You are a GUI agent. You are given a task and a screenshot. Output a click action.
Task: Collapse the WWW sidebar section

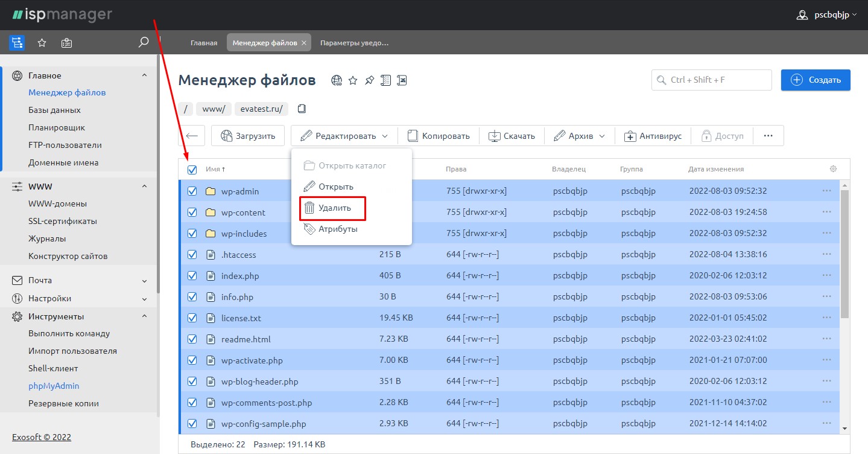(x=144, y=187)
